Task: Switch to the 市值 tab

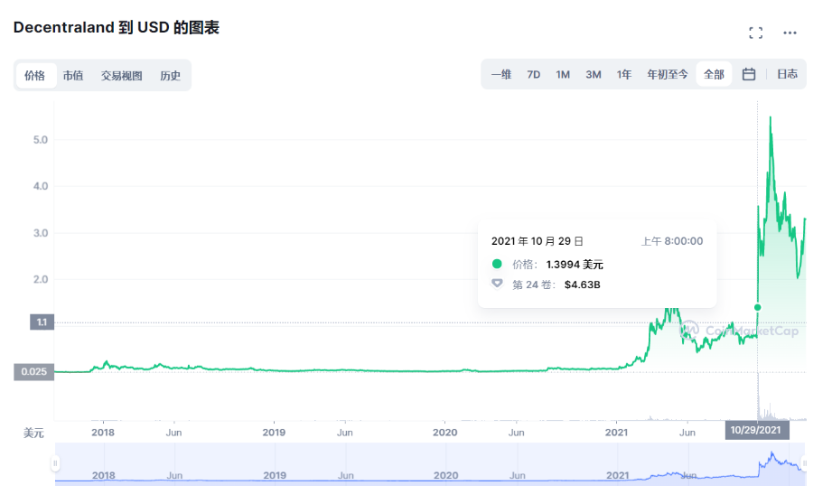Action: [73, 75]
